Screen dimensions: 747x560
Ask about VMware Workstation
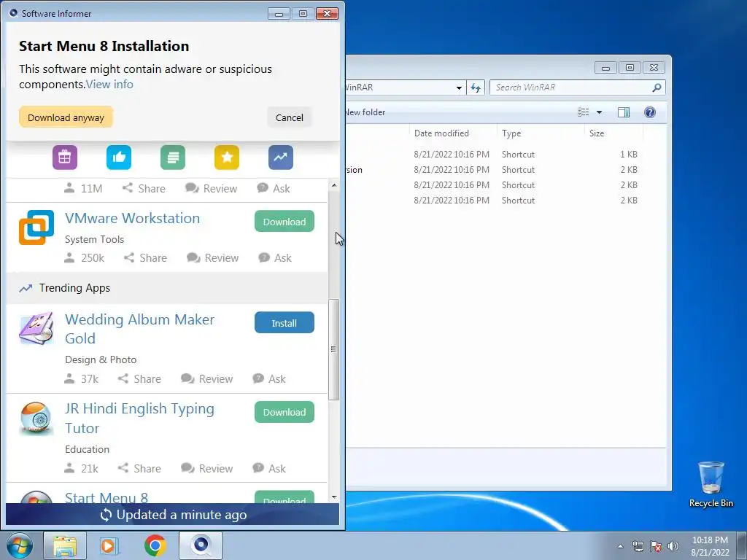click(275, 258)
